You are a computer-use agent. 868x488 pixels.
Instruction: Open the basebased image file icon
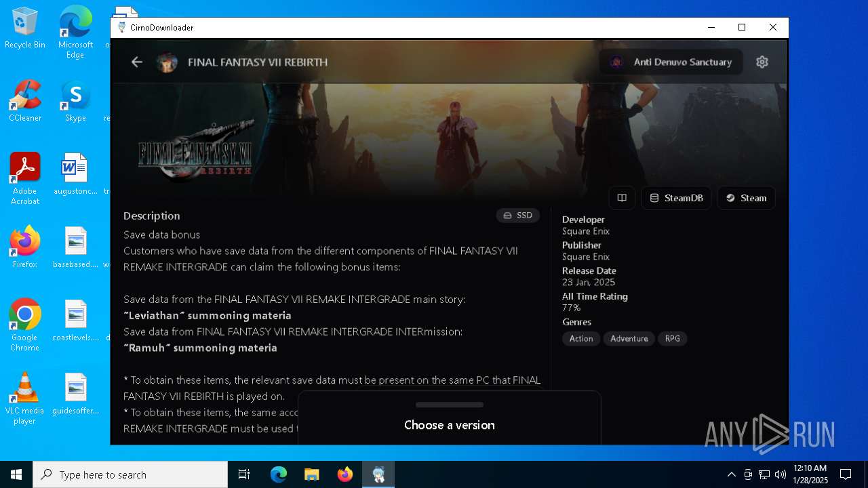click(75, 247)
